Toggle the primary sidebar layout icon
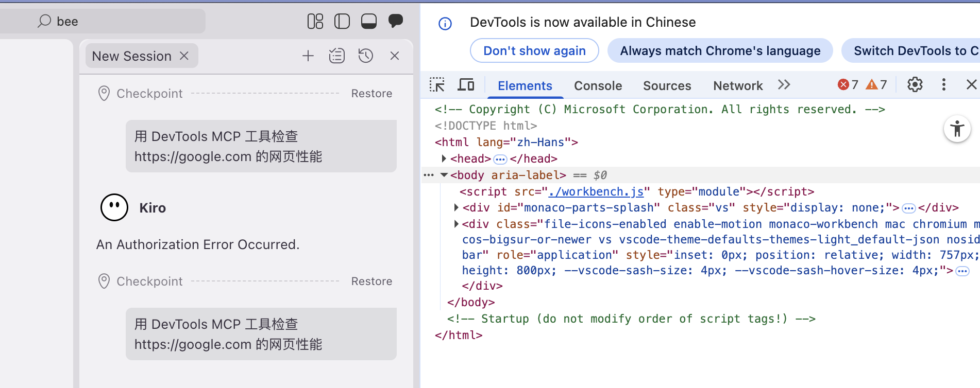 tap(342, 21)
